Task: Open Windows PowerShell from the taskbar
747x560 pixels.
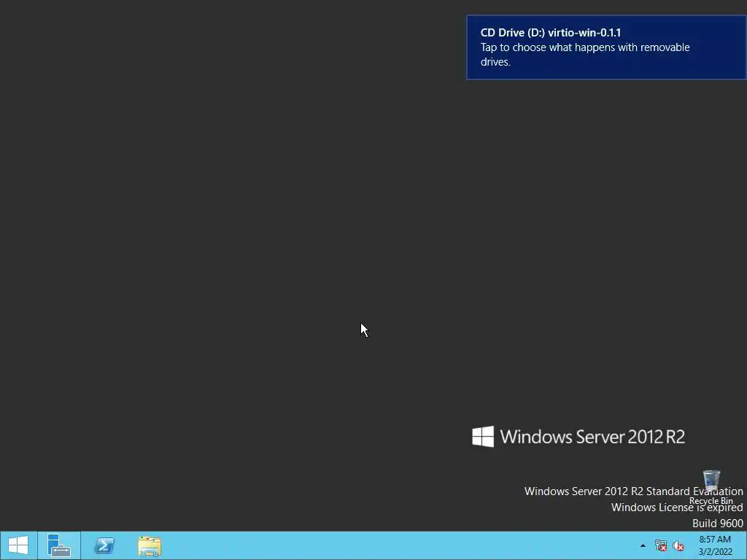Action: click(x=104, y=545)
